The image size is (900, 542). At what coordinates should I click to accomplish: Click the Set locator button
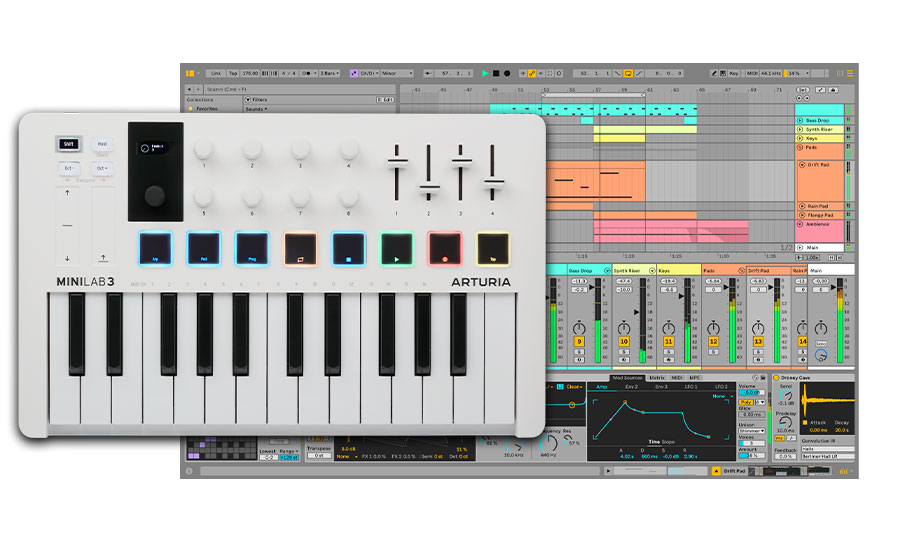(803, 90)
